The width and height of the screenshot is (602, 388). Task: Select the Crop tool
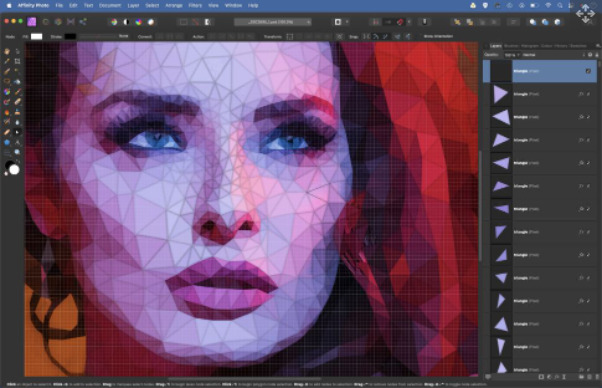pos(17,61)
